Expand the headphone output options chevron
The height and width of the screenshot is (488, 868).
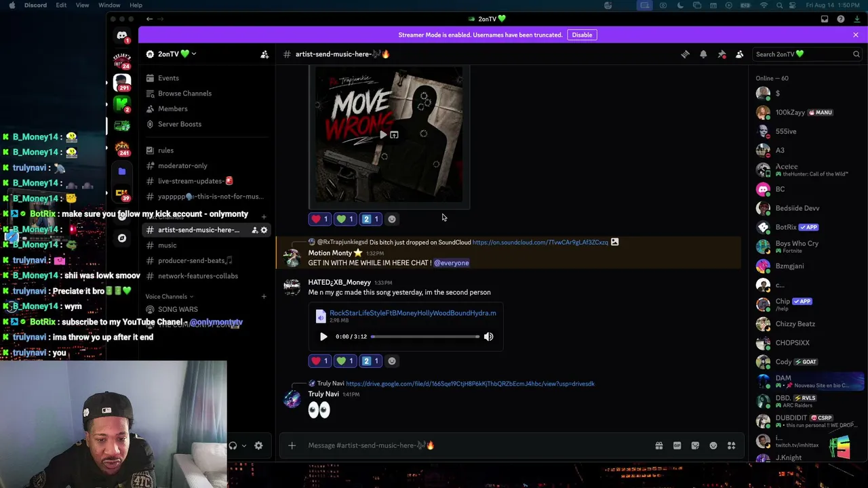(244, 446)
